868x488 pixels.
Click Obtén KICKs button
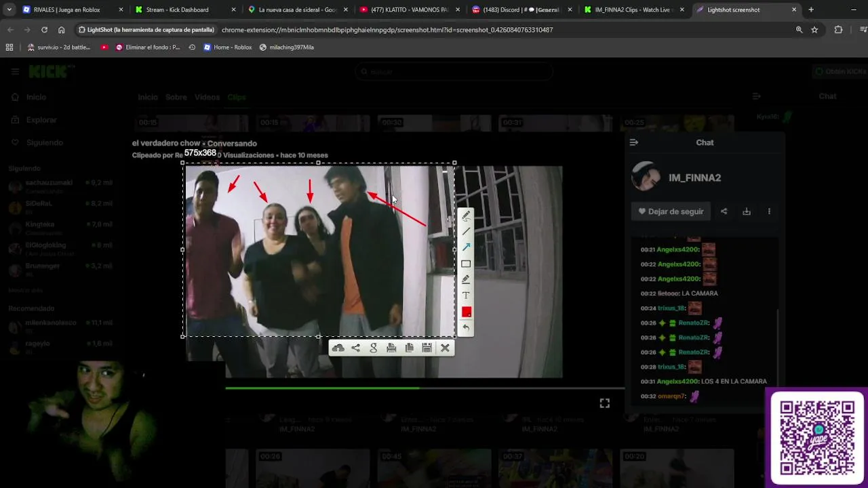point(840,71)
